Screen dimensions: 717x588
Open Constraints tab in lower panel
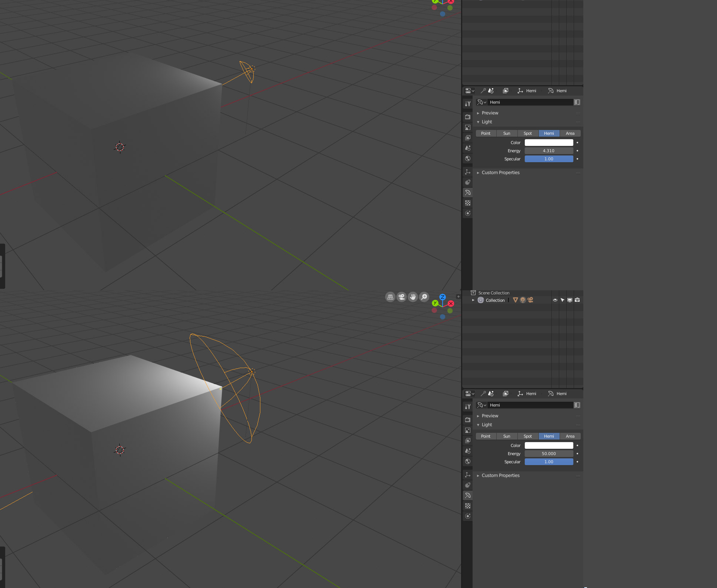coord(468,485)
